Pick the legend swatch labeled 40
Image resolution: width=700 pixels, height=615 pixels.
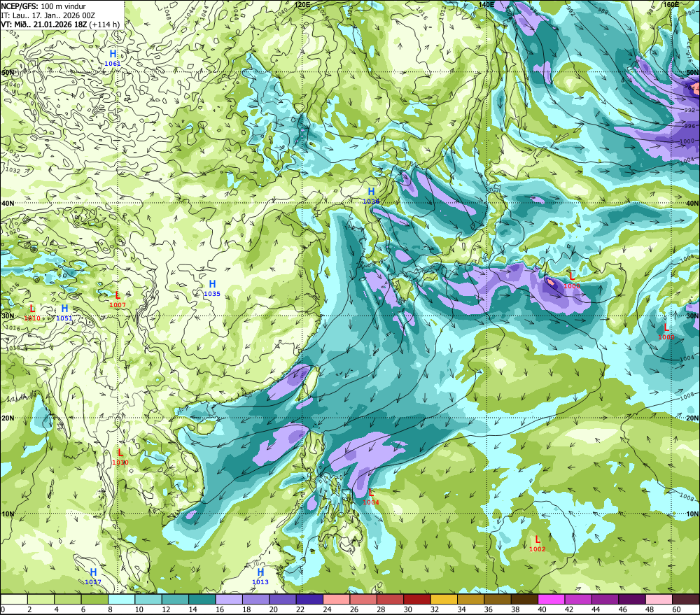click(552, 600)
